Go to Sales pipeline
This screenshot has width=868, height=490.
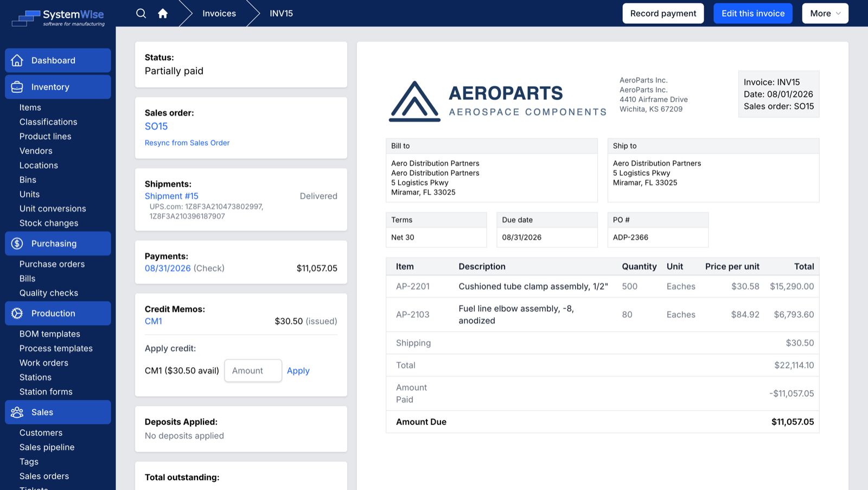tap(47, 447)
